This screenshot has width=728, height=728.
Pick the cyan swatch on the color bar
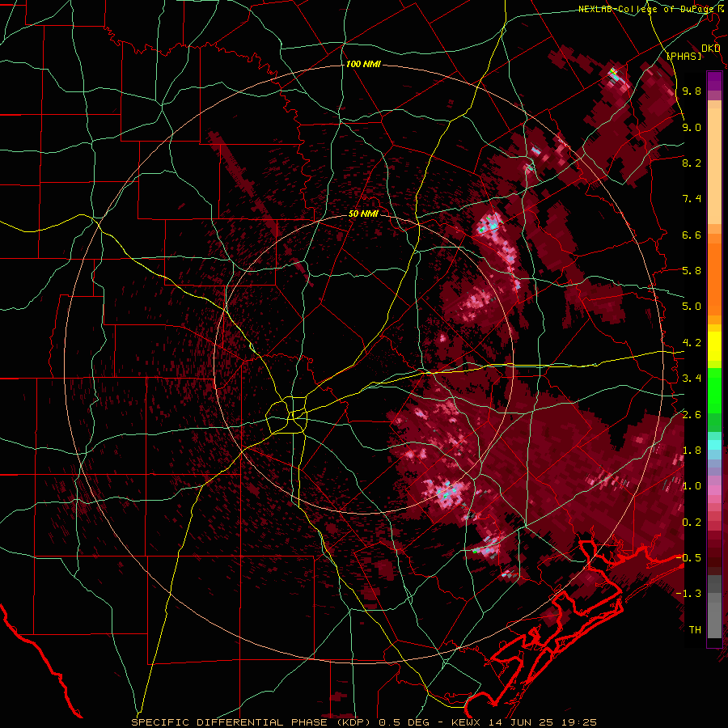coord(714,445)
